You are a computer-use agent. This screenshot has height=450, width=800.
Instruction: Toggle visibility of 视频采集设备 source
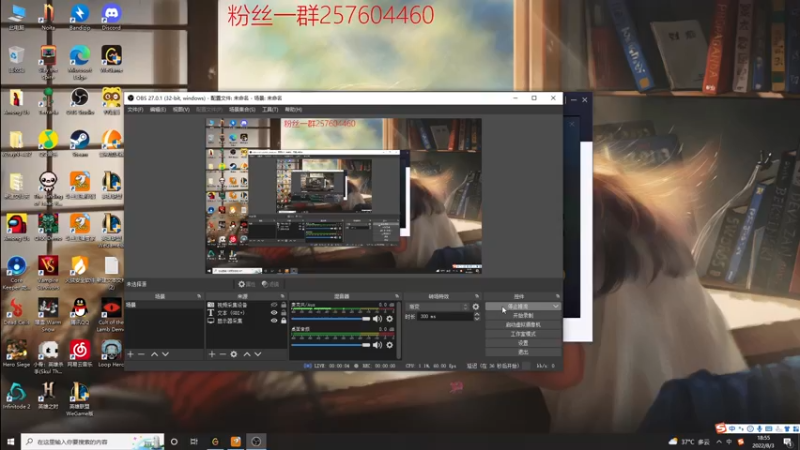tap(274, 305)
